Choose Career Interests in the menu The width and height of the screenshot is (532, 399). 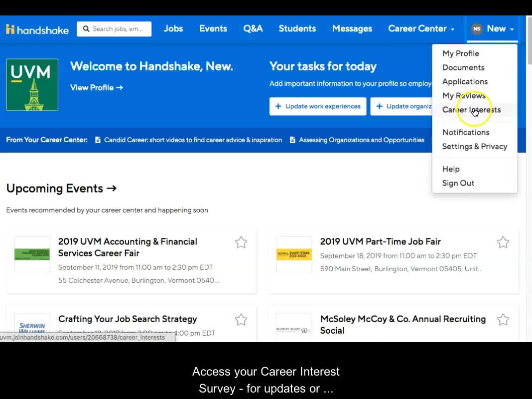tap(472, 110)
